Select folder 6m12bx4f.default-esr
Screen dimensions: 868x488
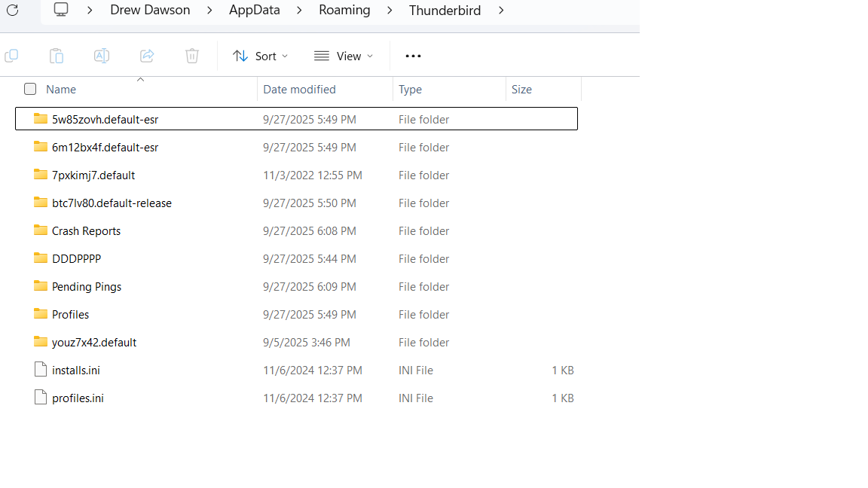click(296, 147)
